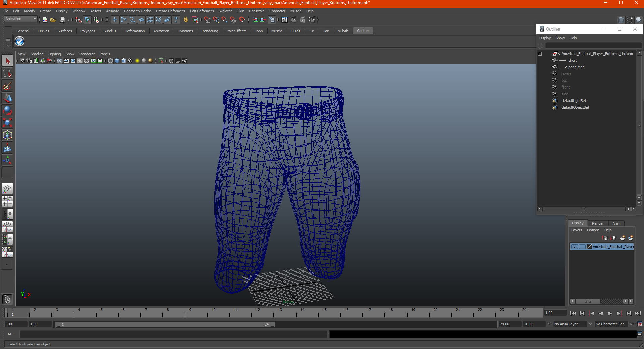The width and height of the screenshot is (644, 349).
Task: Select pant_met node in Outliner
Action: coord(576,67)
